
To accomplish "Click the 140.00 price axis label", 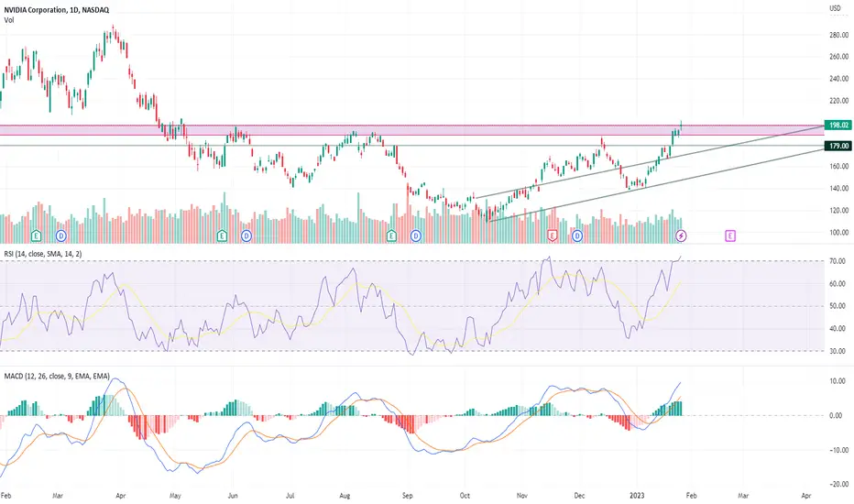I will 838,189.
